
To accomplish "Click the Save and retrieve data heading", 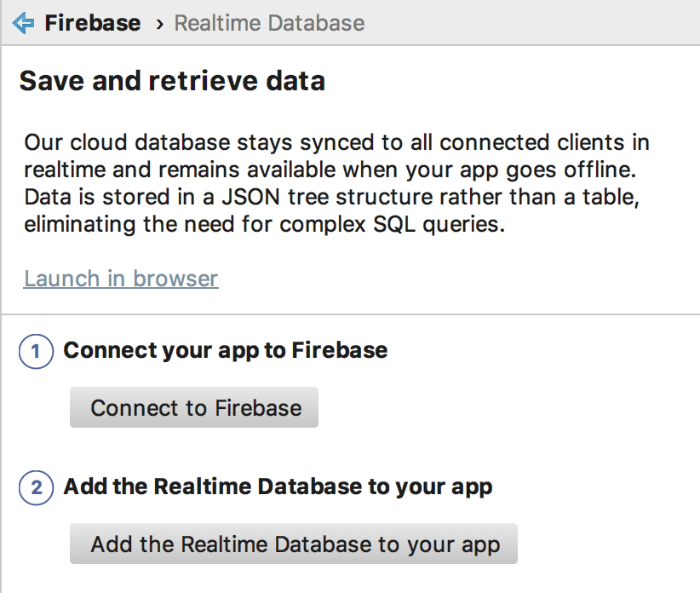I will pyautogui.click(x=172, y=82).
